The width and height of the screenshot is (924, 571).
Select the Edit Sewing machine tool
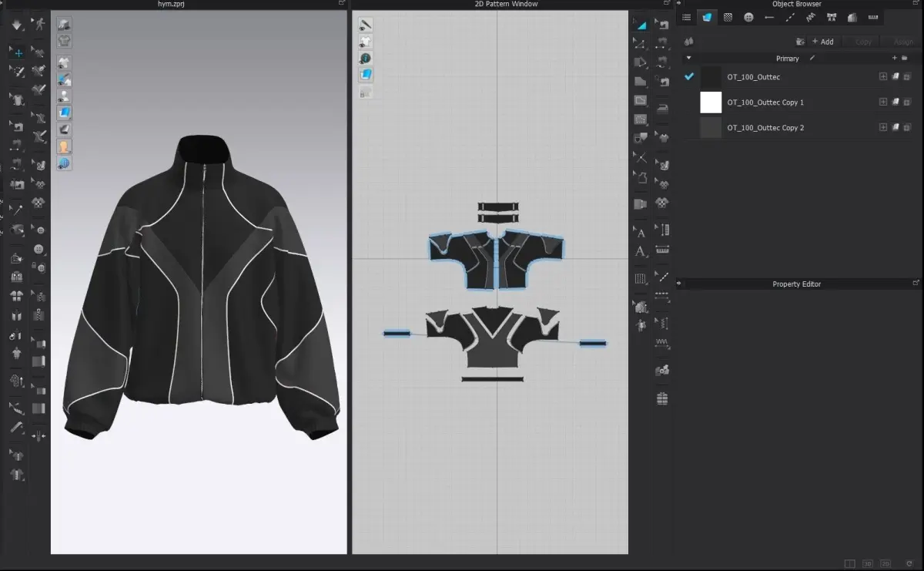click(662, 25)
